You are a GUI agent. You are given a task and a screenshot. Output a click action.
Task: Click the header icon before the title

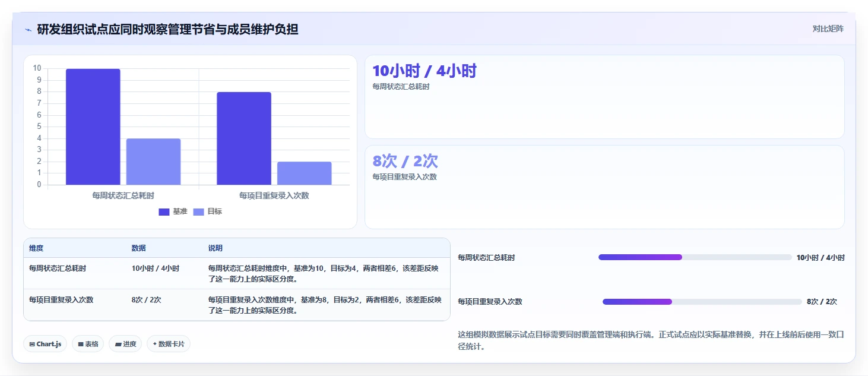point(28,29)
